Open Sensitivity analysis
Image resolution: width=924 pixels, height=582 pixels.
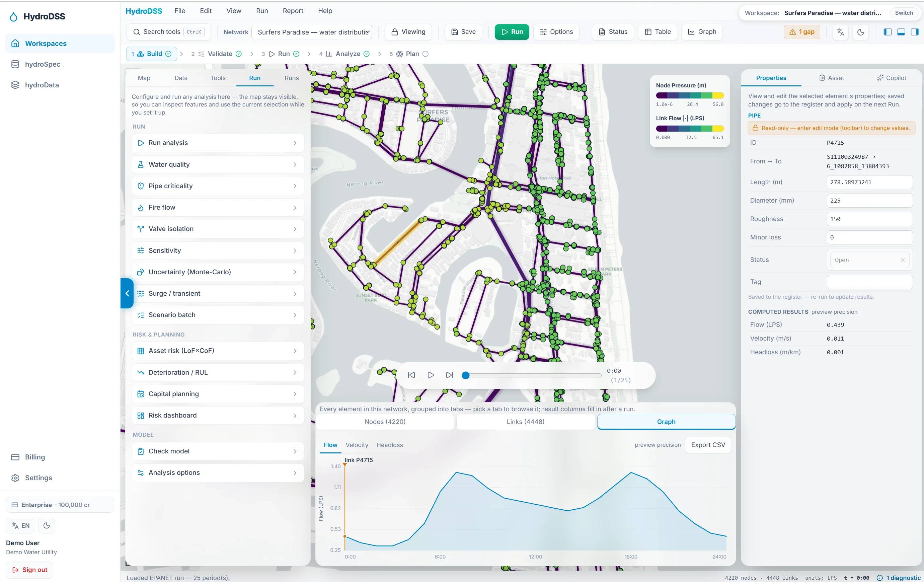tap(218, 250)
